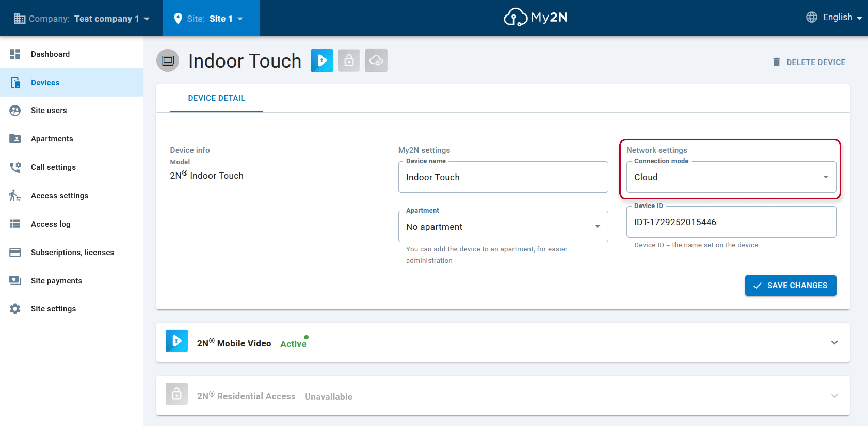Click the grey cloud settings icon in header
The image size is (868, 426).
pyautogui.click(x=376, y=60)
